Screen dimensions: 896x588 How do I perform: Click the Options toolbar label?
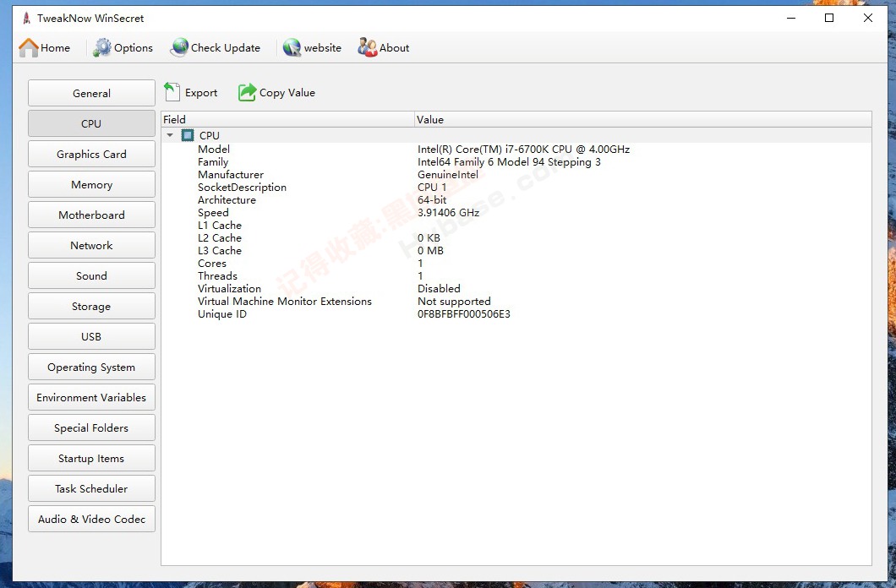pyautogui.click(x=134, y=48)
